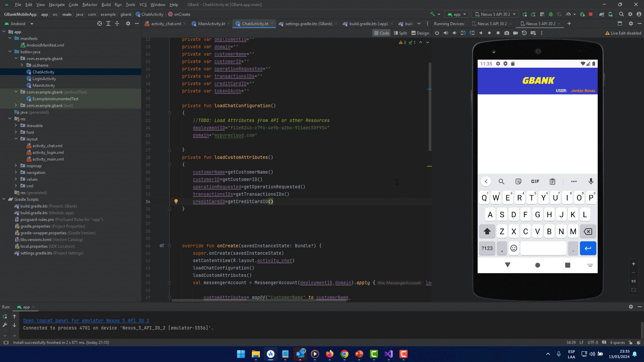Toggle the emulator on-screen keyboard input

pyautogui.click(x=533, y=33)
